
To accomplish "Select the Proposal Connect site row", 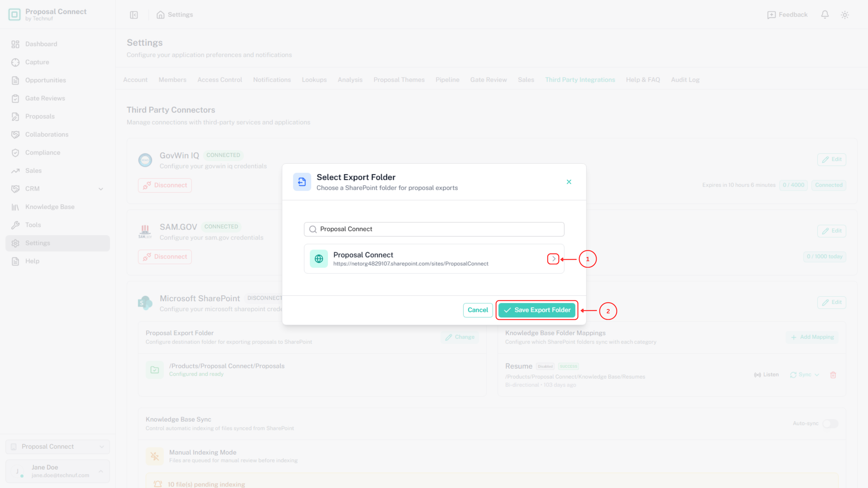I will pyautogui.click(x=434, y=259).
